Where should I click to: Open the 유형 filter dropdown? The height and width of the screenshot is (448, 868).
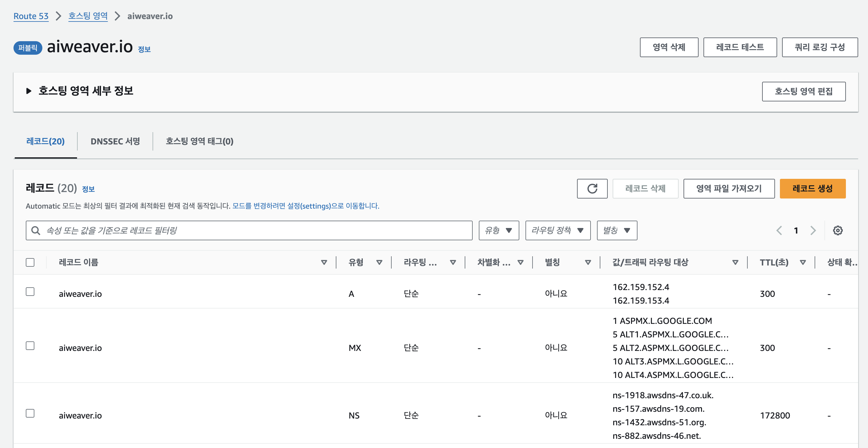(x=499, y=230)
